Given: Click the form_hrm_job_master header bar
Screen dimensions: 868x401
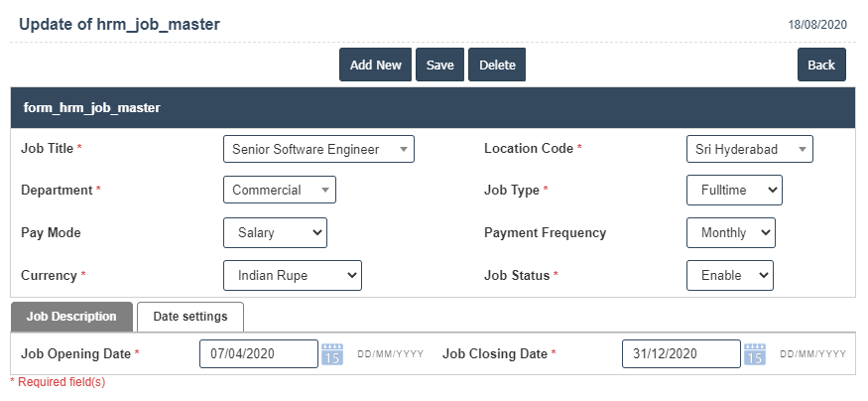Looking at the screenshot, I should point(433,107).
